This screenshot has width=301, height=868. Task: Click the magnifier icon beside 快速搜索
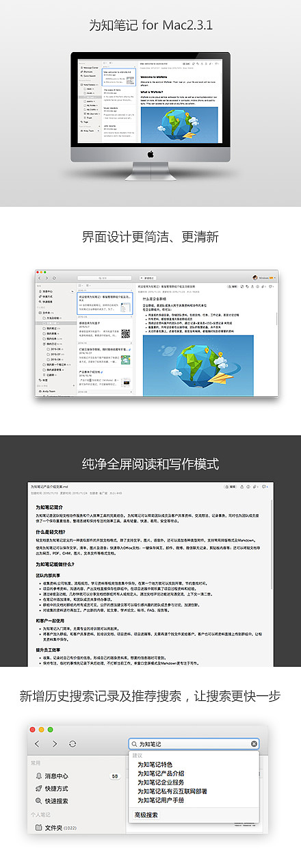(39, 801)
